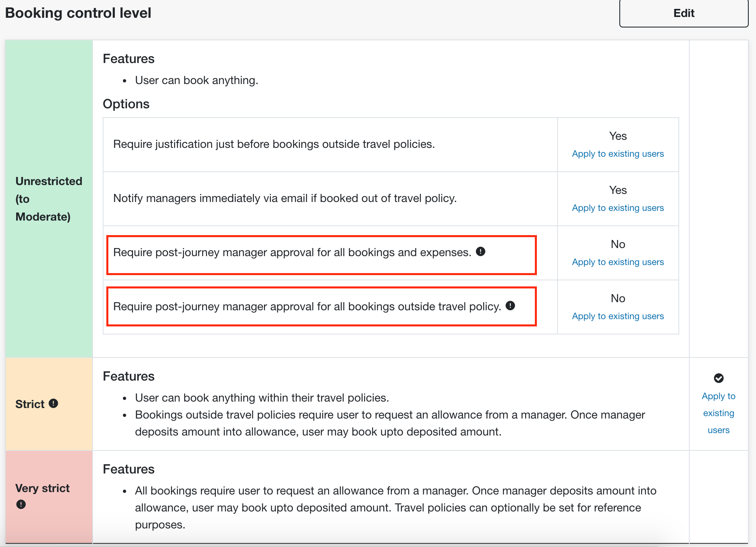Open info icon beside all bookings and expenses
756x547 pixels.
[x=480, y=251]
